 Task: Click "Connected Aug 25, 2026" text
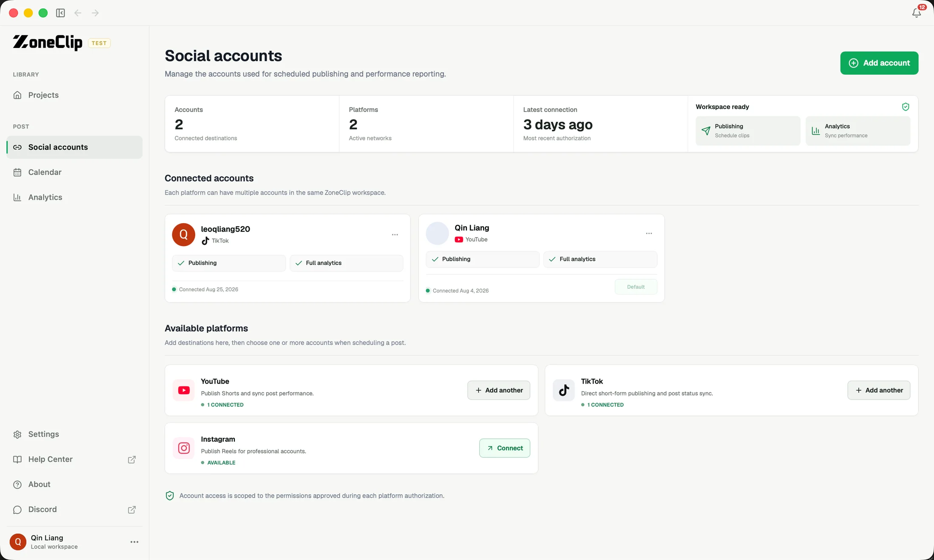coord(208,289)
